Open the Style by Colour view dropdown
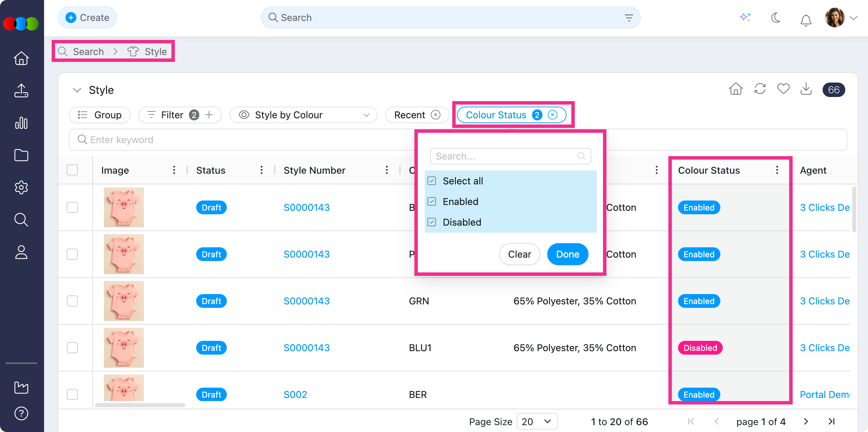Image resolution: width=868 pixels, height=432 pixels. (303, 115)
